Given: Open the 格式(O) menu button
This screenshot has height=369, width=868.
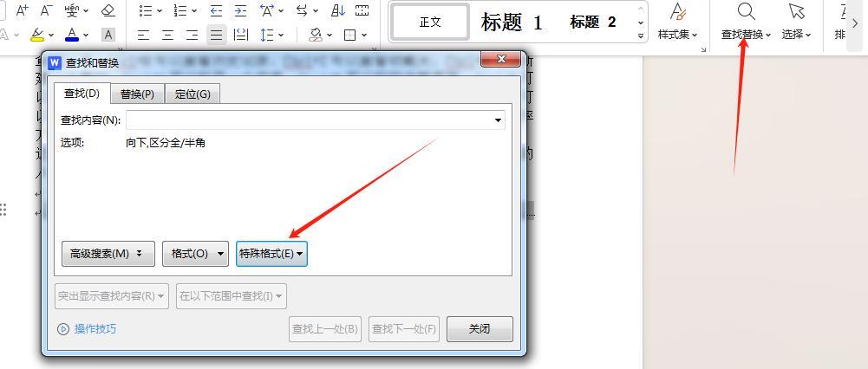Looking at the screenshot, I should pyautogui.click(x=195, y=254).
